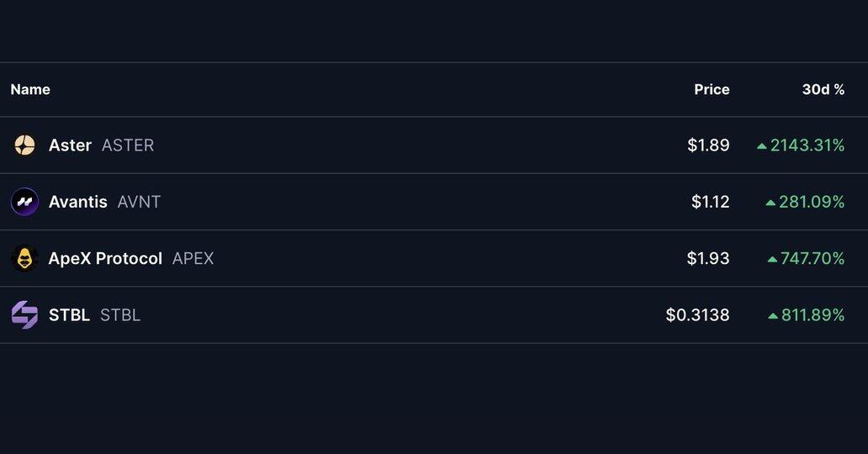Open the Aster coin name link
Screen dimensions: 868x454
point(70,145)
